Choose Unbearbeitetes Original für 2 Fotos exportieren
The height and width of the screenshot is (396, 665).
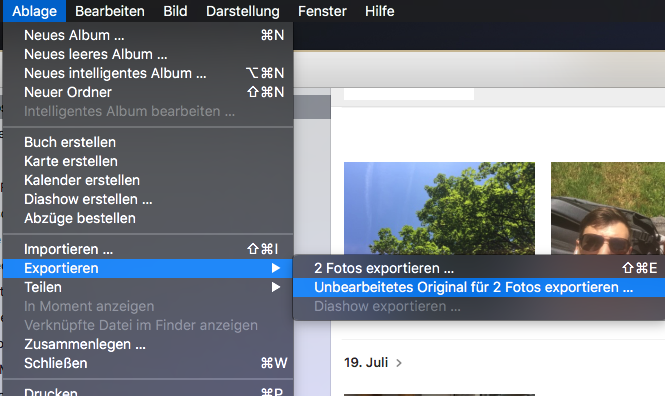point(479,287)
